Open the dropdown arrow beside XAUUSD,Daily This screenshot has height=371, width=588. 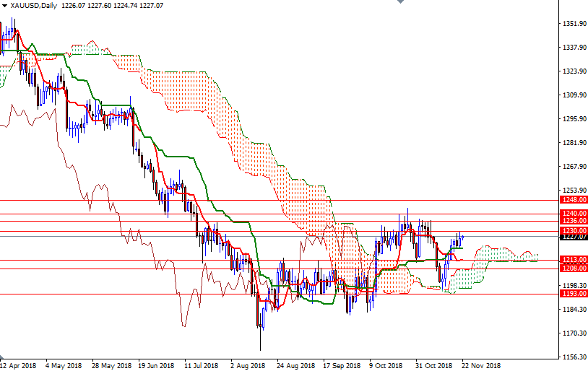click(4, 6)
